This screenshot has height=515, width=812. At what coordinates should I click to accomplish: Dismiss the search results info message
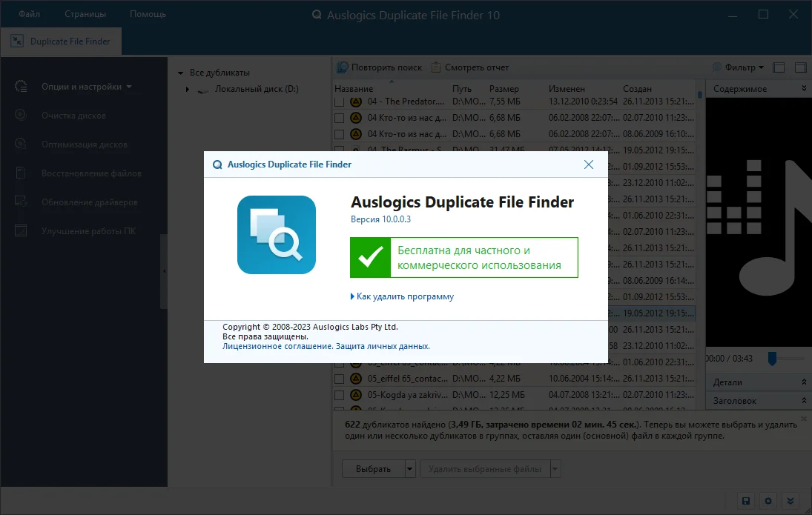click(x=804, y=418)
